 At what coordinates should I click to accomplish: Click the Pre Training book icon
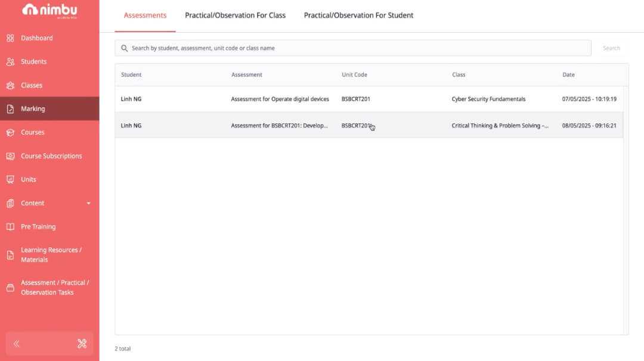pos(10,227)
